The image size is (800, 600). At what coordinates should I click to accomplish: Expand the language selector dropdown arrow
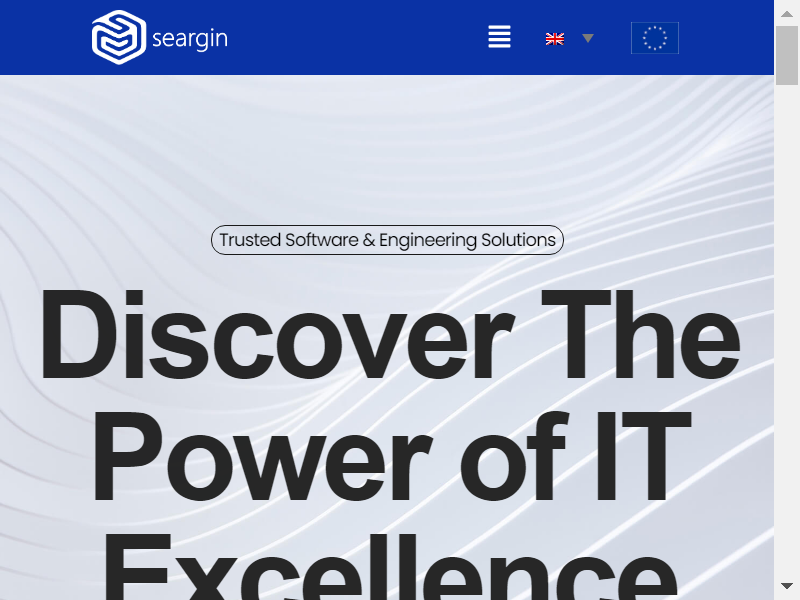tap(588, 39)
